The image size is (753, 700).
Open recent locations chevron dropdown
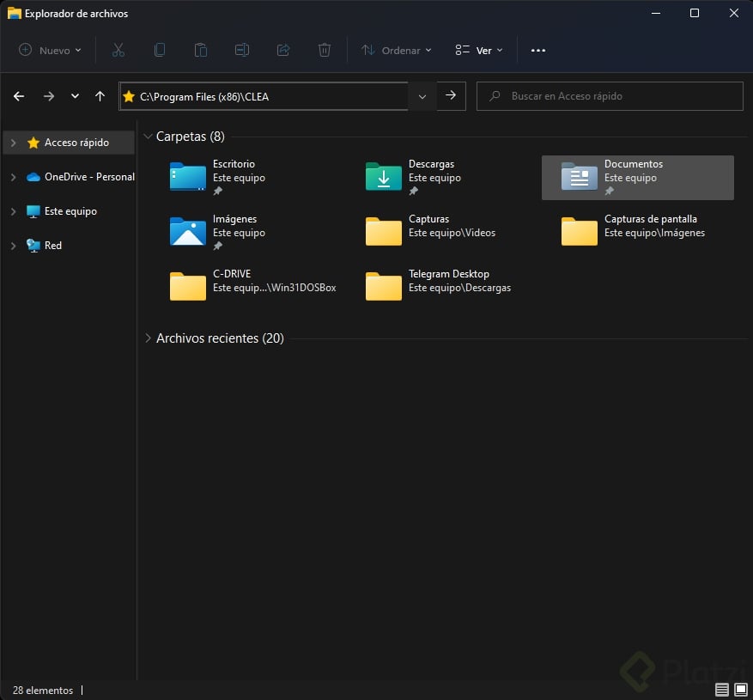(x=75, y=96)
